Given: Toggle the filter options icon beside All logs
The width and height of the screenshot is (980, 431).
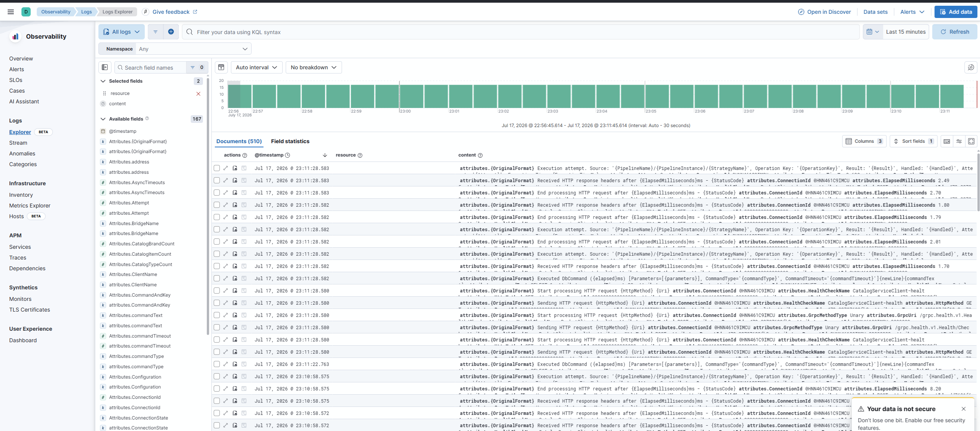Looking at the screenshot, I should pyautogui.click(x=155, y=32).
